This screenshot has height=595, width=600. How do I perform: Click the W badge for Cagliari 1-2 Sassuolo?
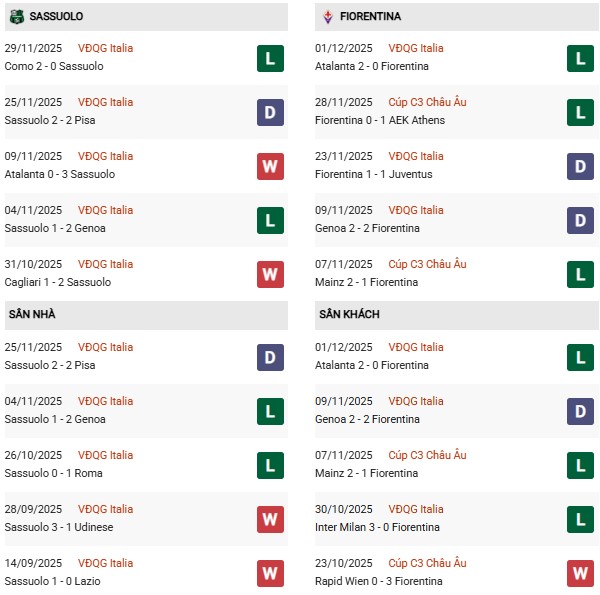tap(270, 274)
